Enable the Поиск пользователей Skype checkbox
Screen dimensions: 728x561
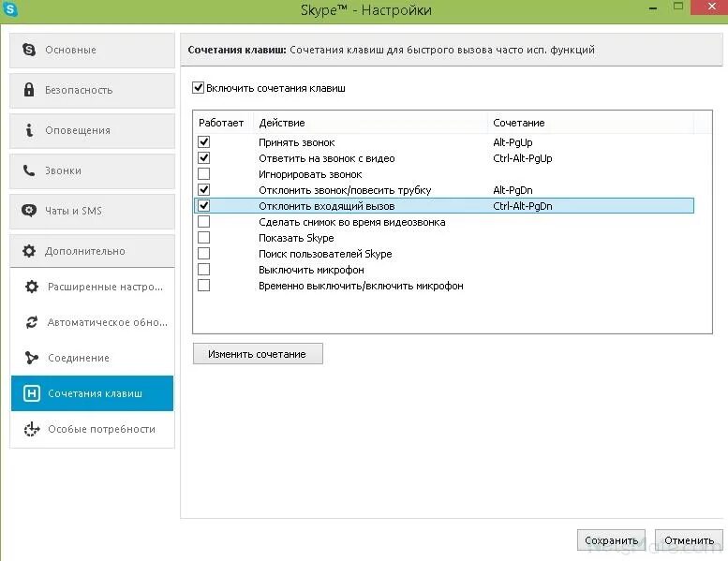click(204, 254)
